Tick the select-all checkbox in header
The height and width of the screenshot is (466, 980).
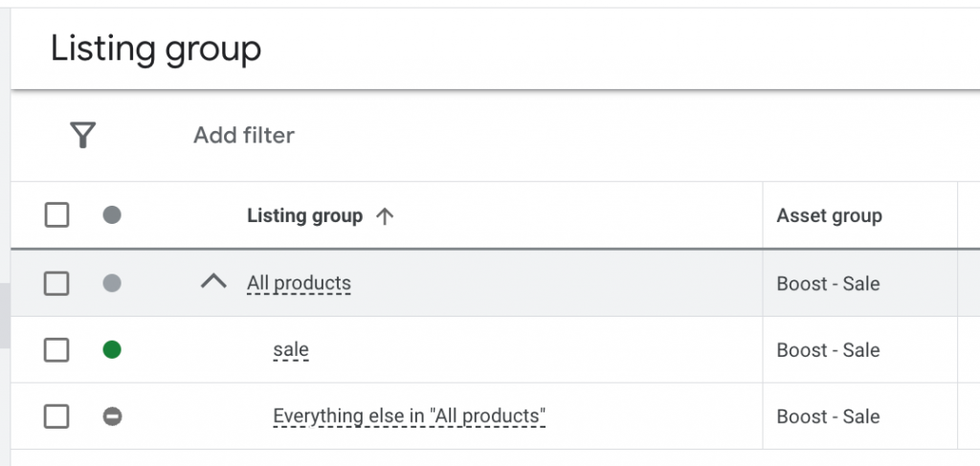pos(56,215)
